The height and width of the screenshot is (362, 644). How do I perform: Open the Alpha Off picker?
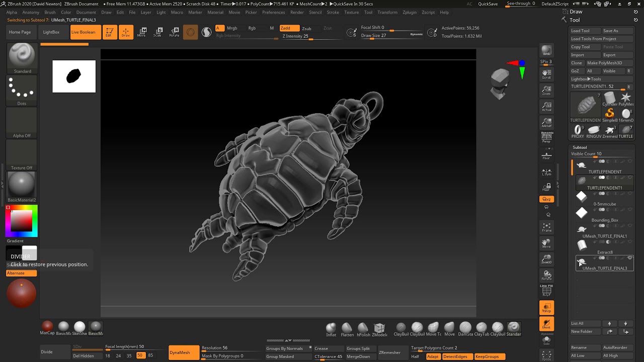point(22,123)
